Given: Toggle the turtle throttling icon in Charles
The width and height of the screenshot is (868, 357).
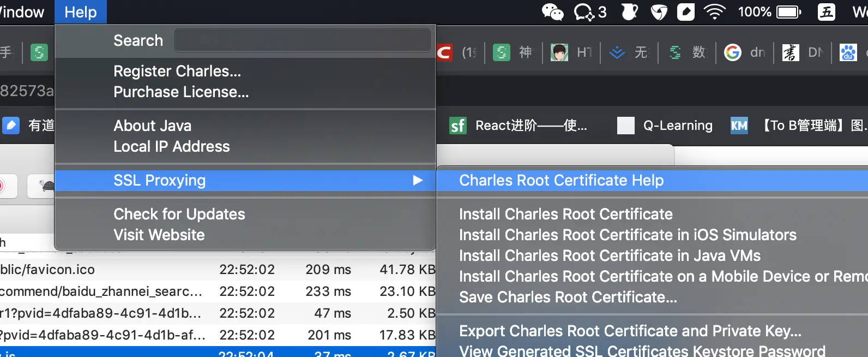Looking at the screenshot, I should [46, 186].
